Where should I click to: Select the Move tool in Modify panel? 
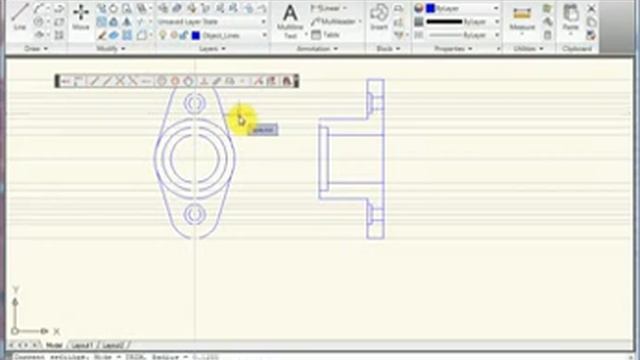[x=81, y=17]
